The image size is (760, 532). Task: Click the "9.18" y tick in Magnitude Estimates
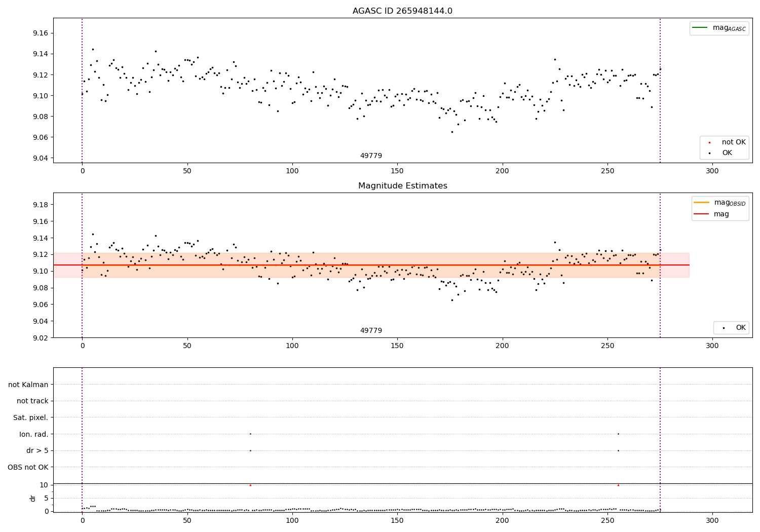(40, 205)
